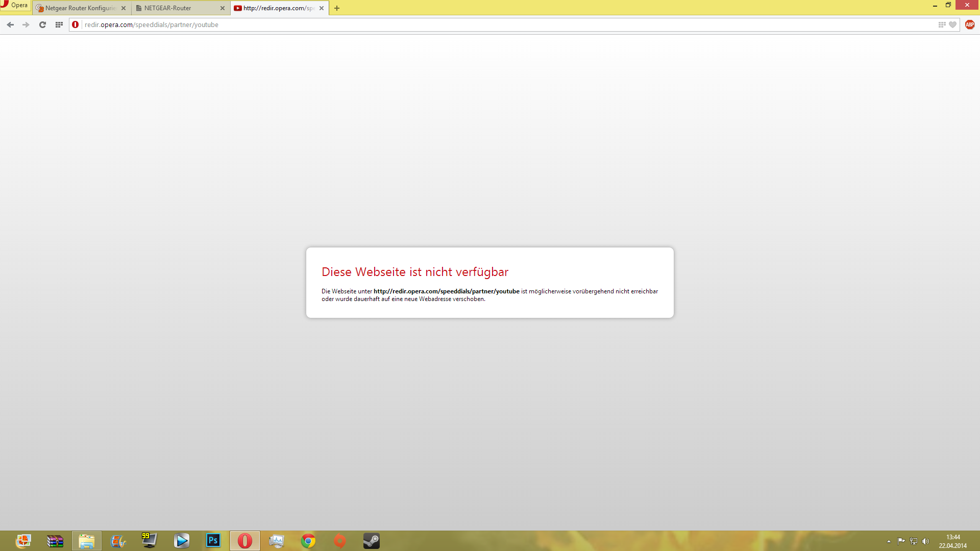Launch the blue play media player icon
Viewport: 980px width, 551px height.
(182, 541)
